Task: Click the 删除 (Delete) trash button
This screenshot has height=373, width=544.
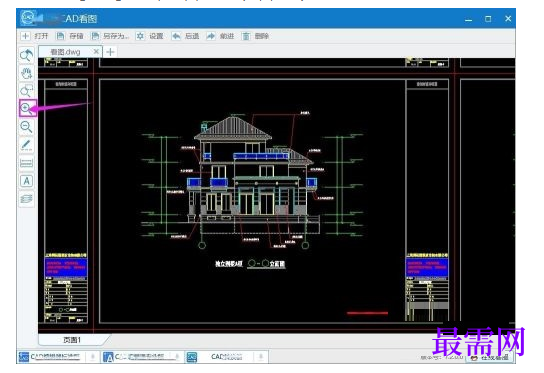Action: (255, 36)
